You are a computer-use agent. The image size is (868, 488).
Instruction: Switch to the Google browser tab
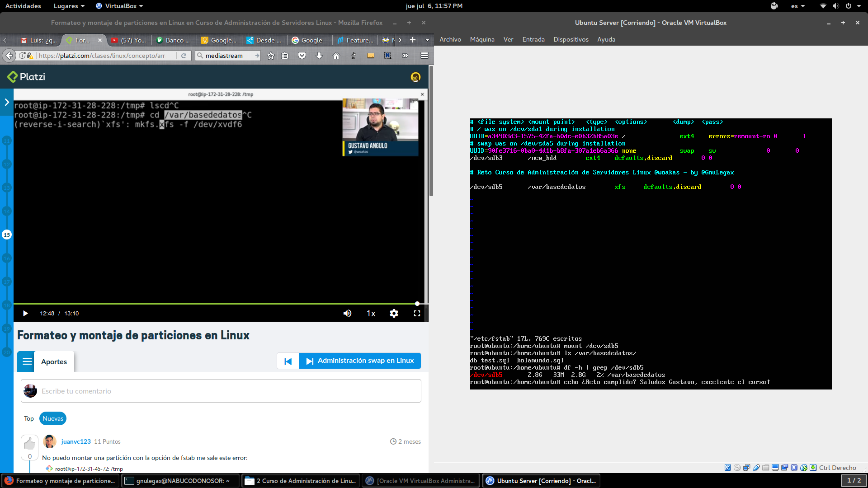click(307, 40)
